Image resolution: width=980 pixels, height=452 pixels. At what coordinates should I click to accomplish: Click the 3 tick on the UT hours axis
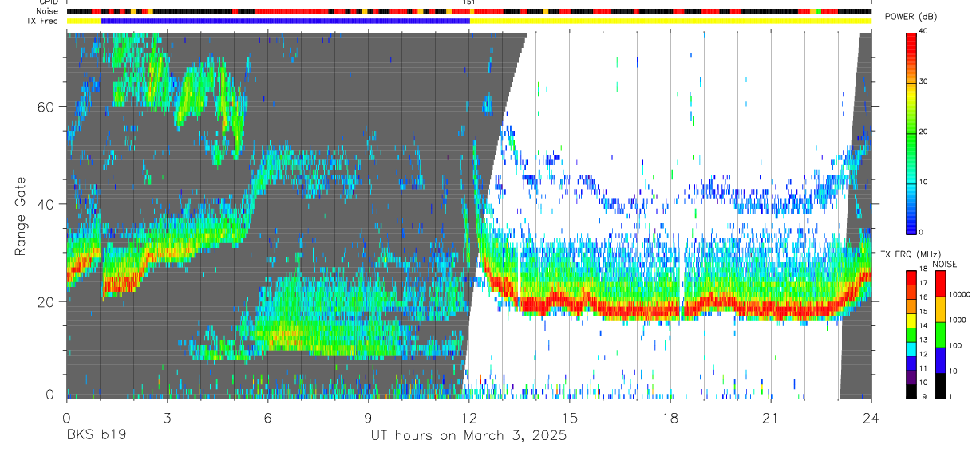pos(167,417)
